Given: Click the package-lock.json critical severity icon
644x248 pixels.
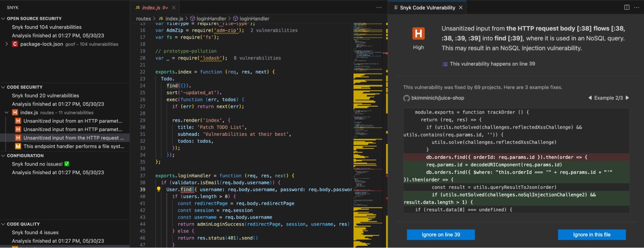Looking at the screenshot, I should coord(15,44).
